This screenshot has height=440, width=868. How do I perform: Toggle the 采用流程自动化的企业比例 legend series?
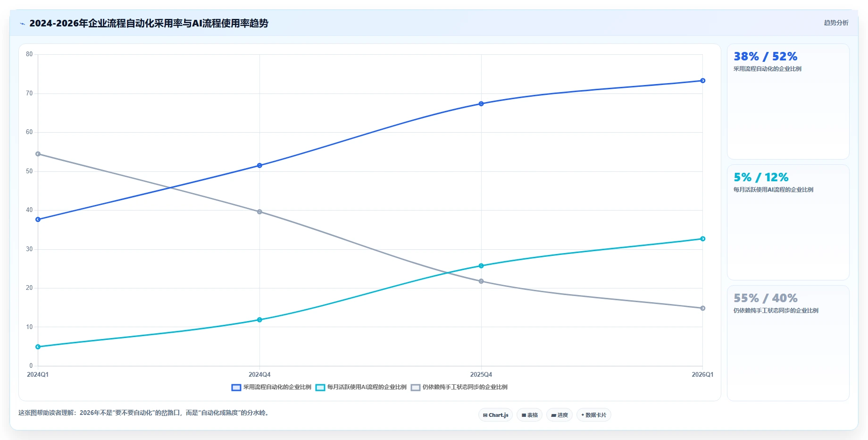pyautogui.click(x=271, y=387)
